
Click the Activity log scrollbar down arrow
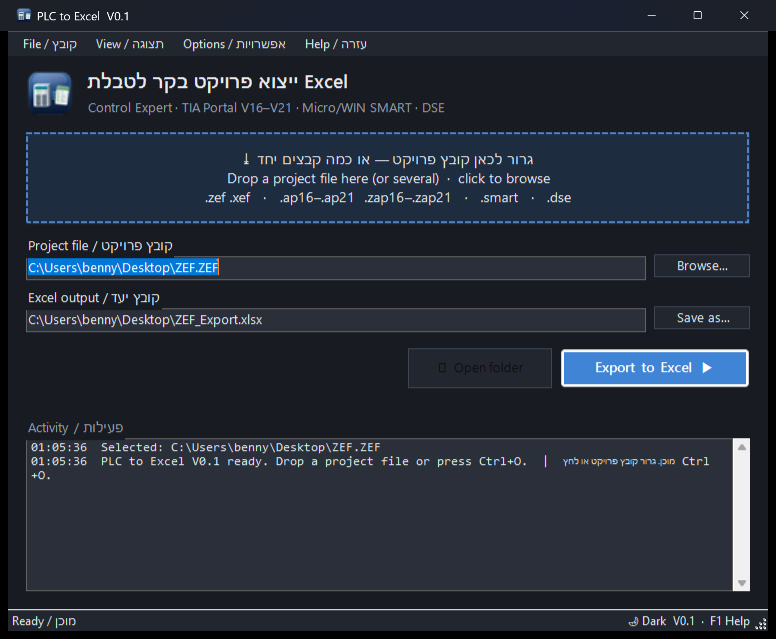(x=741, y=583)
